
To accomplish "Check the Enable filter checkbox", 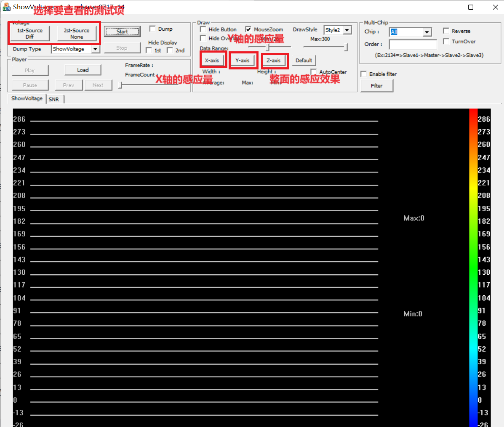I will (x=363, y=74).
